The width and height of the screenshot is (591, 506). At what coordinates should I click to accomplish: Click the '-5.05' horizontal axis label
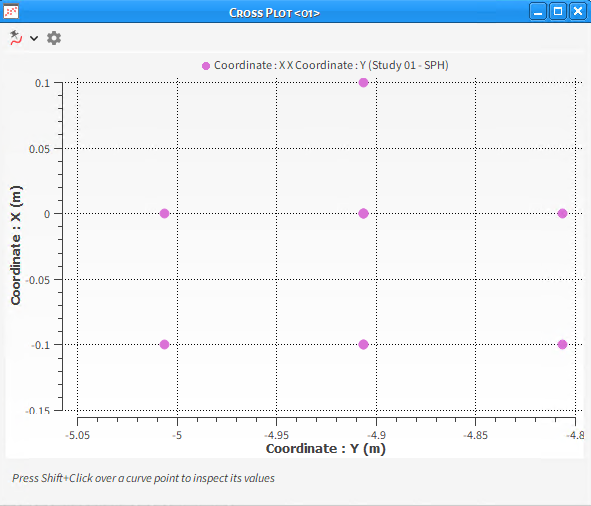[x=77, y=435]
